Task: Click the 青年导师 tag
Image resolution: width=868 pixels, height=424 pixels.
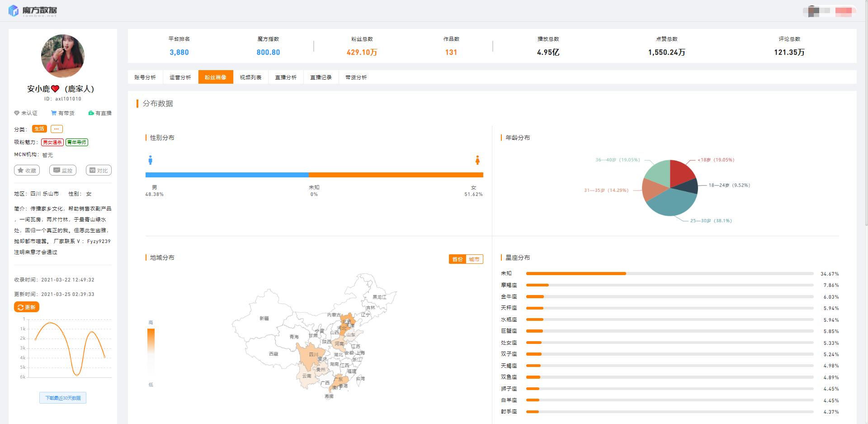Action: tap(77, 143)
